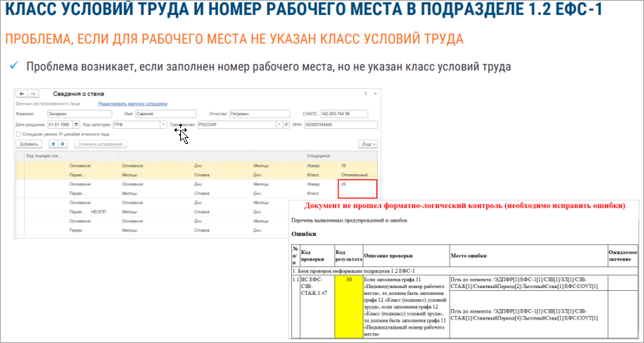Image resolution: width=644 pixels, height=343 pixels.
Task: Click Перечень выявленных предупреждений и ошибок text
Action: coord(349,220)
